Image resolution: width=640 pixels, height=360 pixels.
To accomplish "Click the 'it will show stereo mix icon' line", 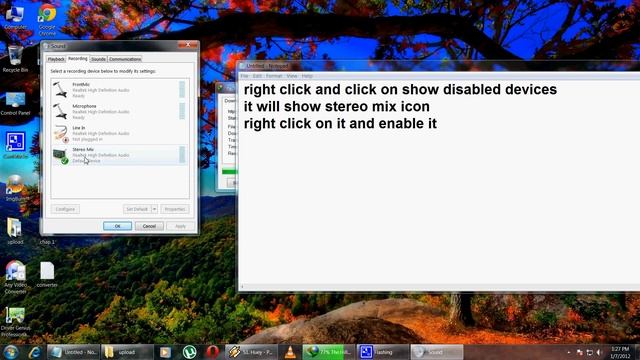I will [337, 106].
